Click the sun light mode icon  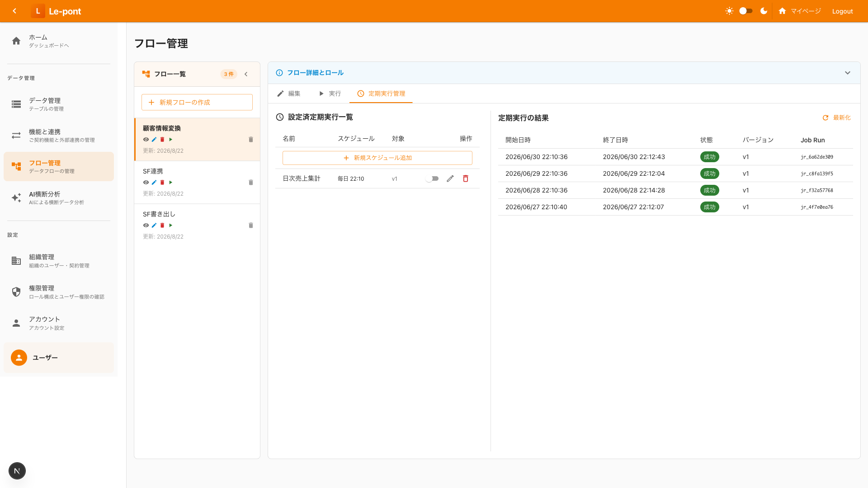tap(729, 11)
